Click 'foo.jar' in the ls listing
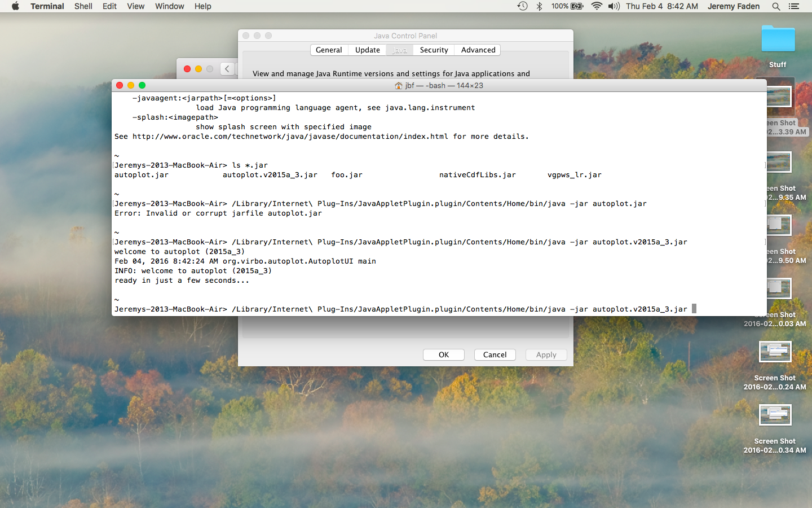The image size is (812, 508). [x=347, y=175]
